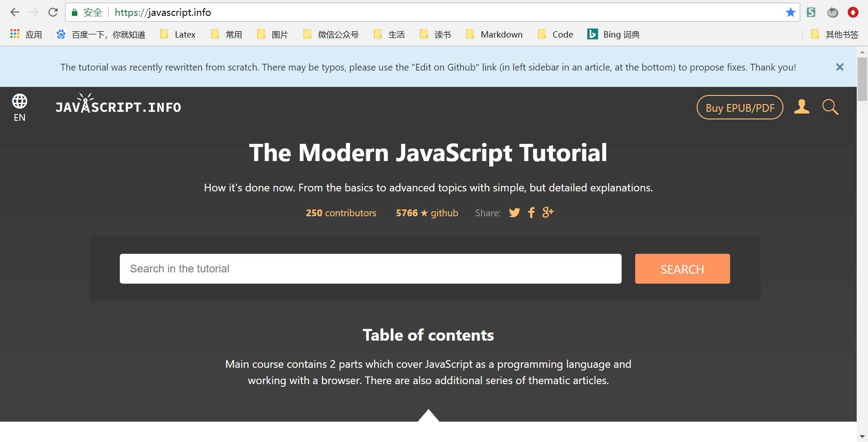Image resolution: width=868 pixels, height=442 pixels.
Task: Open the user account profile icon
Action: tap(802, 107)
